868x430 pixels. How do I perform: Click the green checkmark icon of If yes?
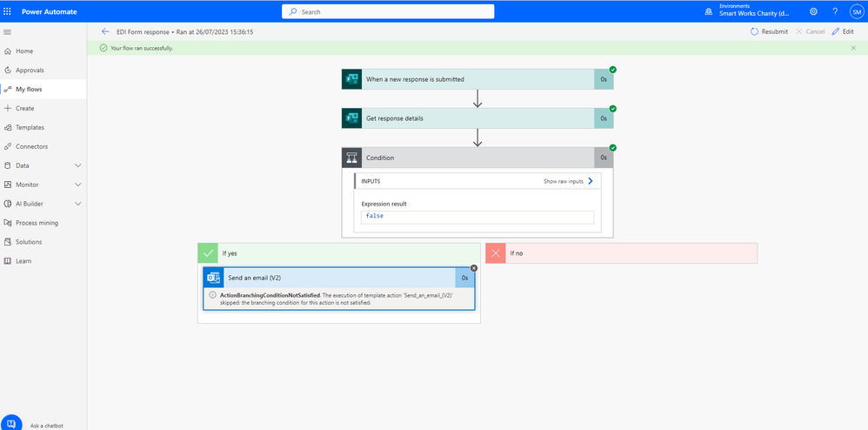coord(208,253)
